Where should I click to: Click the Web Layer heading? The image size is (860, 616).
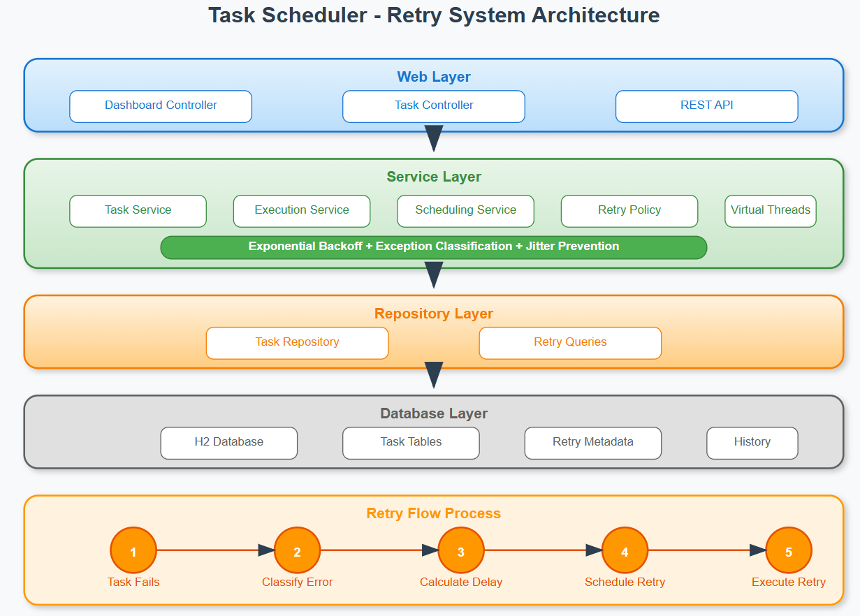[x=434, y=77]
